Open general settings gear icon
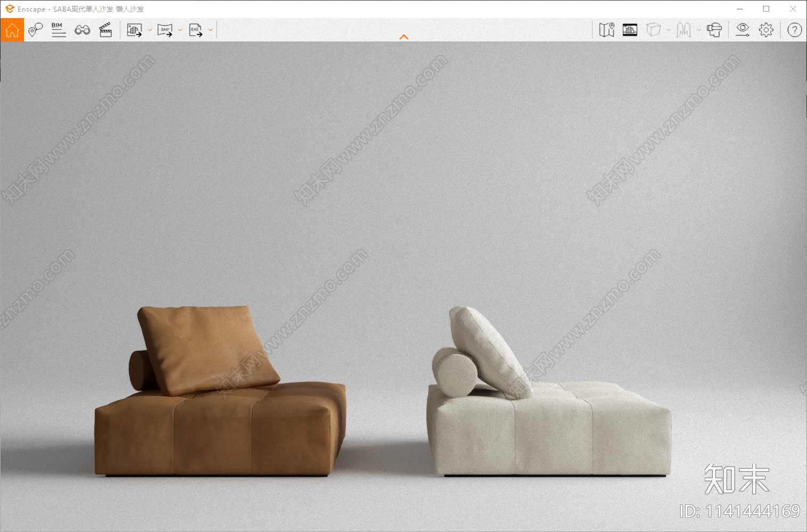The image size is (807, 532). point(766,30)
